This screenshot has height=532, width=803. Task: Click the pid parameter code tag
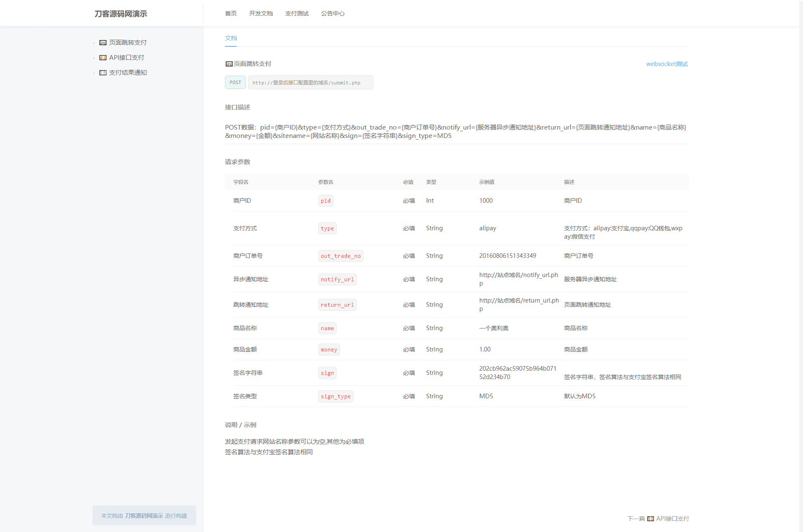(x=325, y=201)
